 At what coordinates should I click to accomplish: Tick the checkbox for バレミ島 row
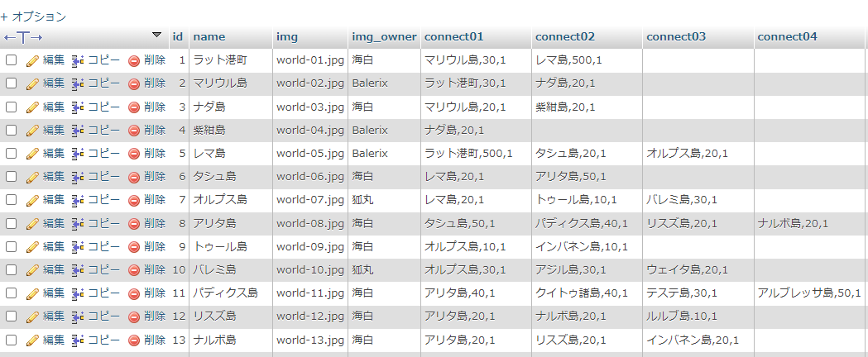click(x=12, y=269)
